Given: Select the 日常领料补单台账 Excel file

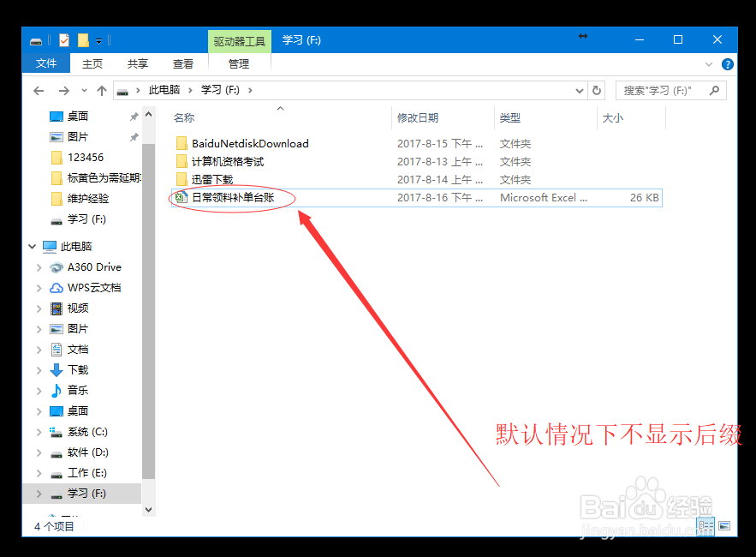Looking at the screenshot, I should 233,197.
